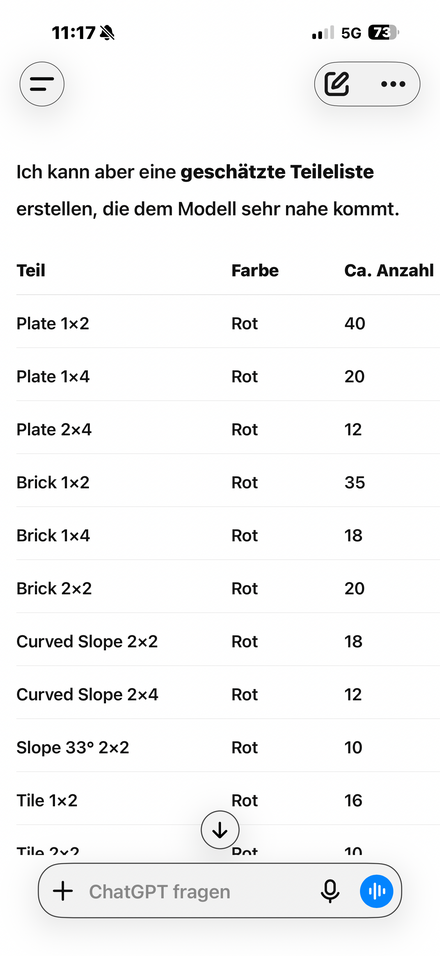
Task: Activate the microphone dictation icon
Action: 330,892
